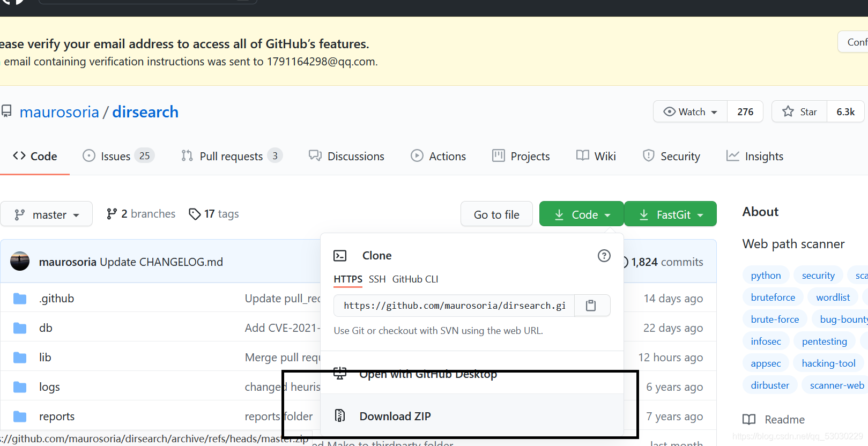Open the logs folder
Viewport: 868px width, 446px height.
[49, 387]
